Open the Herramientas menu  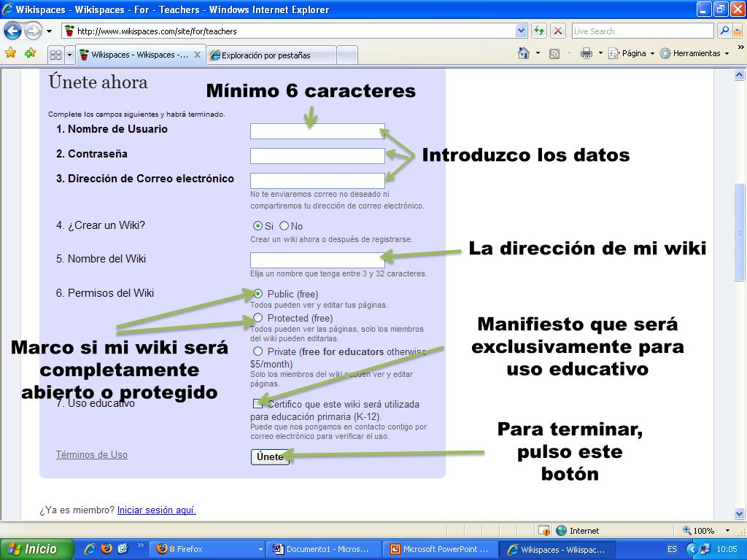point(694,53)
